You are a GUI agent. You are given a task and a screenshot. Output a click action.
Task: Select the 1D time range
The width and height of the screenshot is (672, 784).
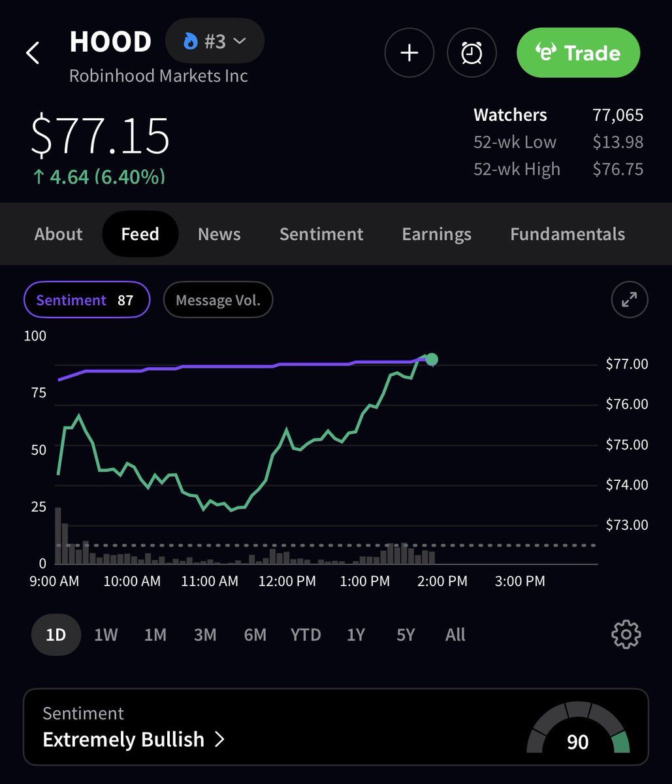[56, 634]
